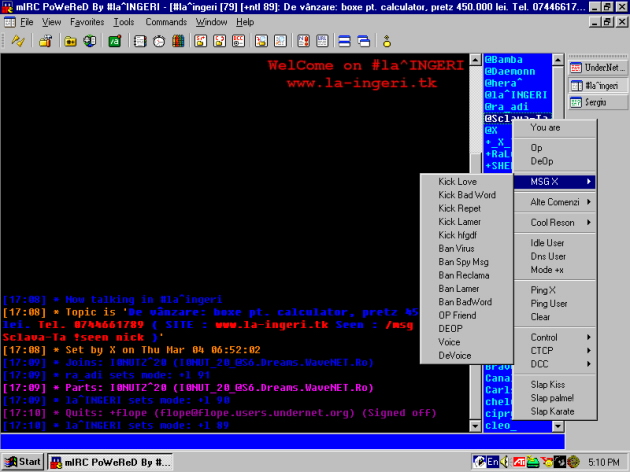Open the Window menu

(x=211, y=22)
